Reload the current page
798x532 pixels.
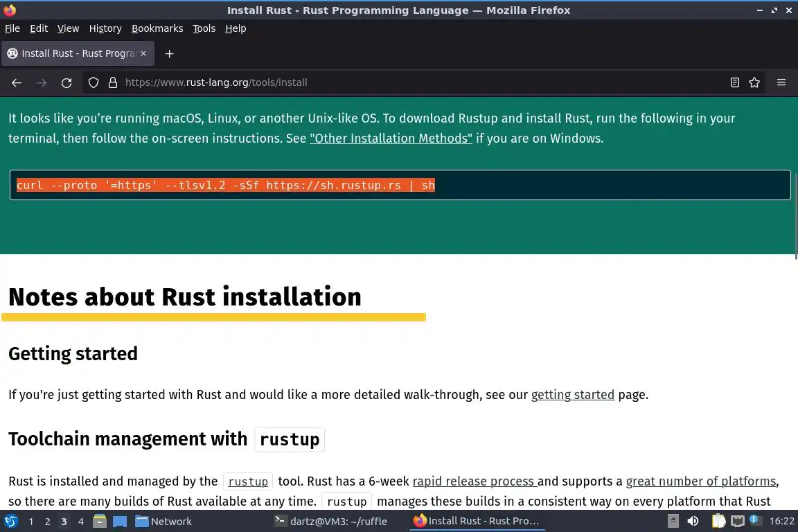coord(66,82)
